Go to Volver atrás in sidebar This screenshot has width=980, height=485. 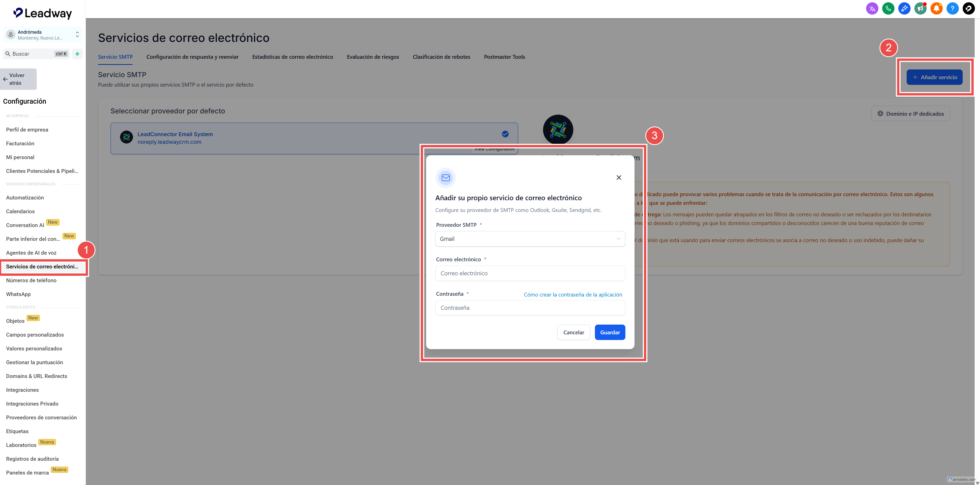pos(18,79)
